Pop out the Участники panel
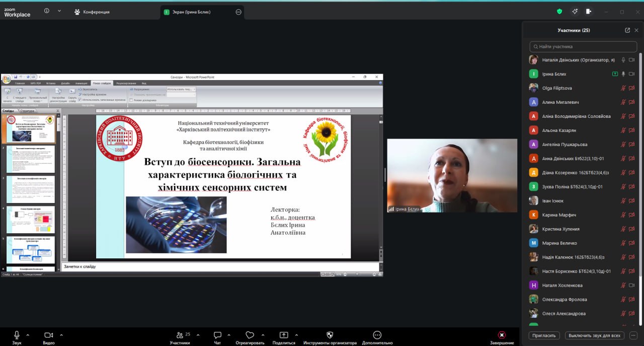Viewport: 644px width, 346px height. coord(627,30)
